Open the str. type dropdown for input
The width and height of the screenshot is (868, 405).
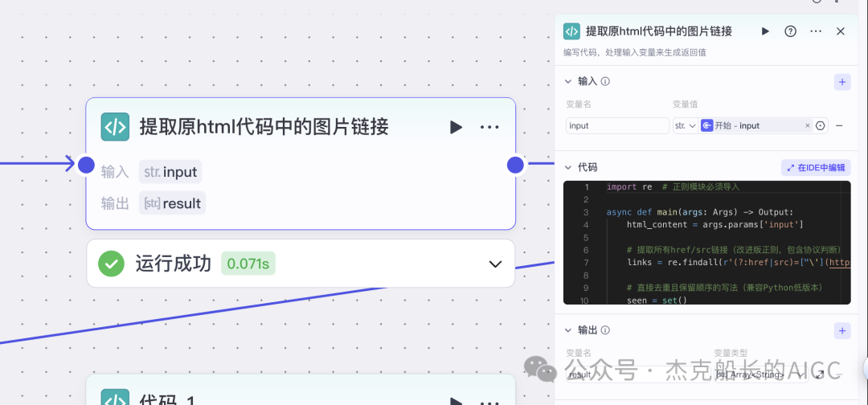point(686,125)
